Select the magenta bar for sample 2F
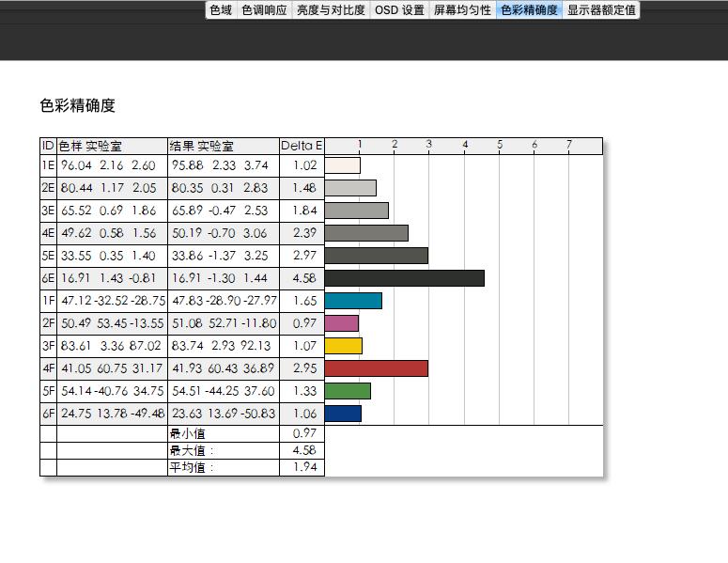This screenshot has width=728, height=563. [342, 323]
